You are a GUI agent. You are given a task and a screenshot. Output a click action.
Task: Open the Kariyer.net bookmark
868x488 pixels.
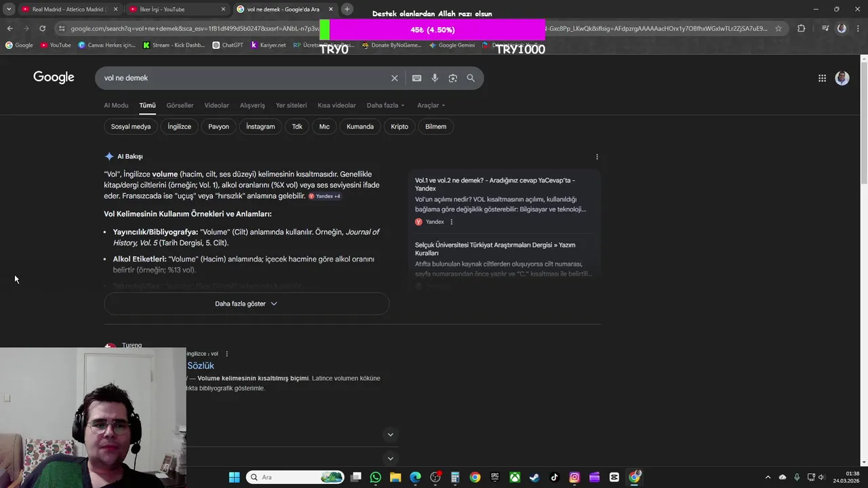[269, 45]
